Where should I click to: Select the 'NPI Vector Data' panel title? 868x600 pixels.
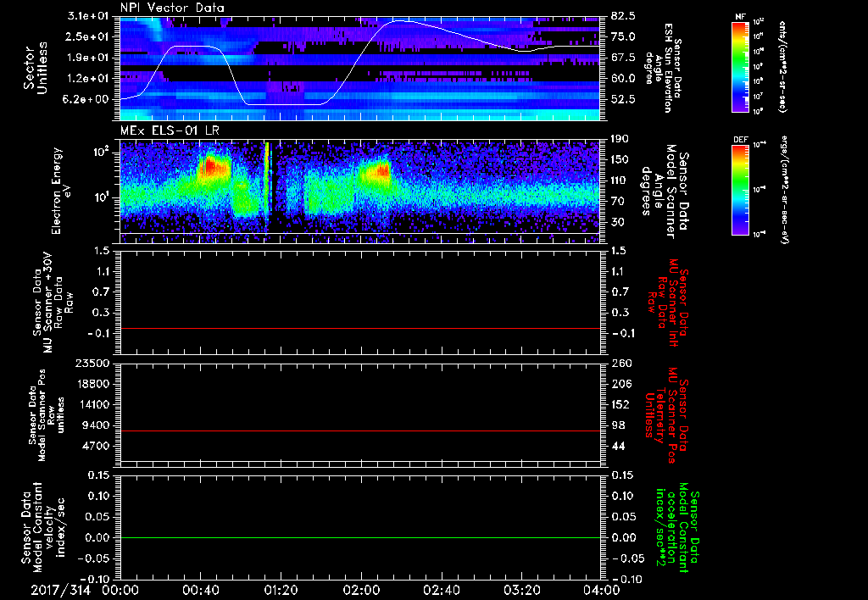coord(172,8)
